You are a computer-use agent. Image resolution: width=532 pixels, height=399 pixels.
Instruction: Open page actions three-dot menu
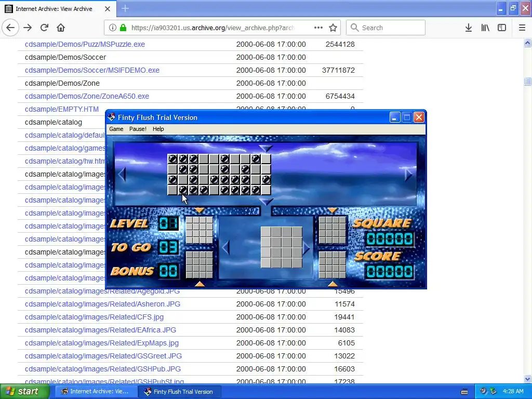coord(318,28)
